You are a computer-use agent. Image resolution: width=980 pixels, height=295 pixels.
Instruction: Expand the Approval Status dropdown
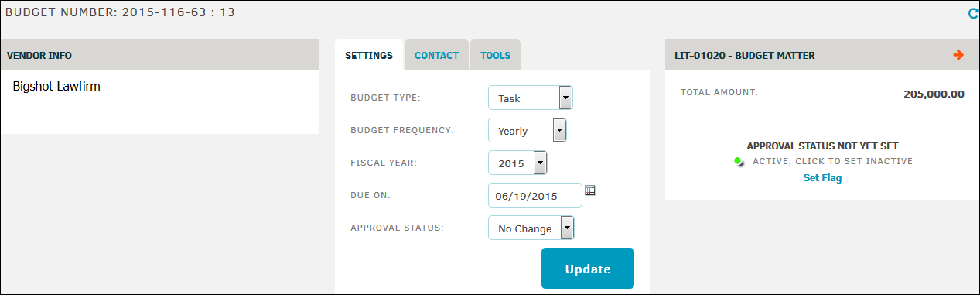click(x=531, y=228)
